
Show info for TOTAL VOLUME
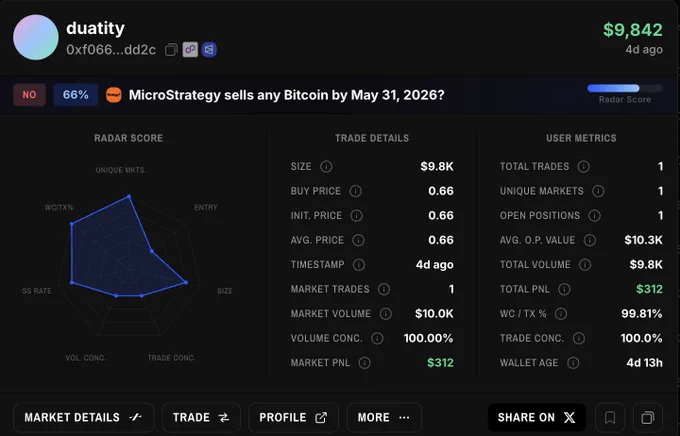[x=585, y=265]
